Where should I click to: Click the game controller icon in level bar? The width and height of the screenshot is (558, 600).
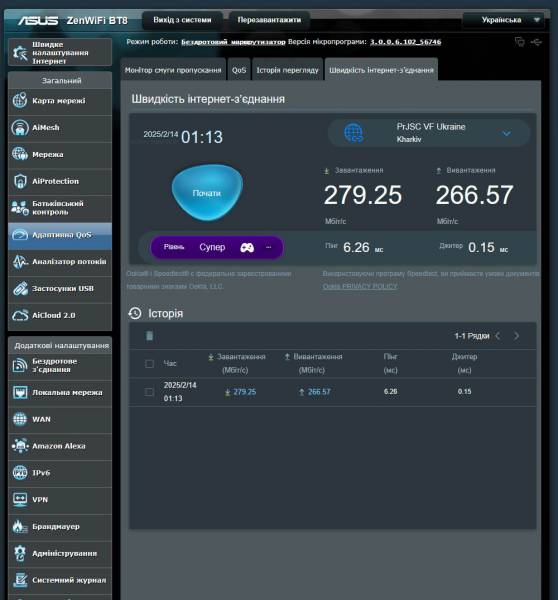coord(247,248)
